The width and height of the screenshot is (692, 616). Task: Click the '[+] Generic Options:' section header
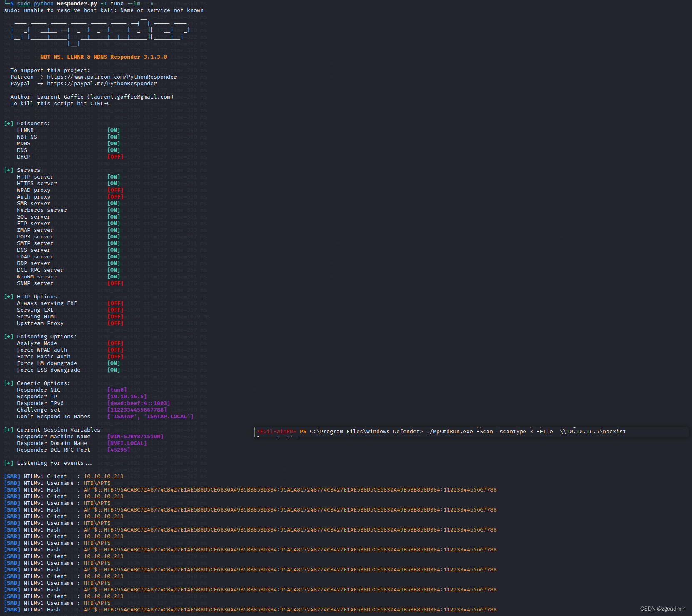point(37,383)
